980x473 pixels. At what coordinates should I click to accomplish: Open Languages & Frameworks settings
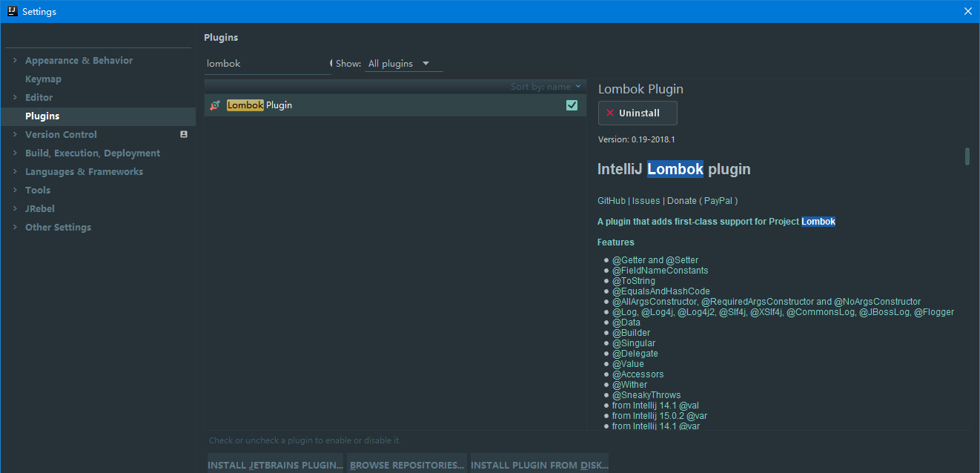[84, 171]
